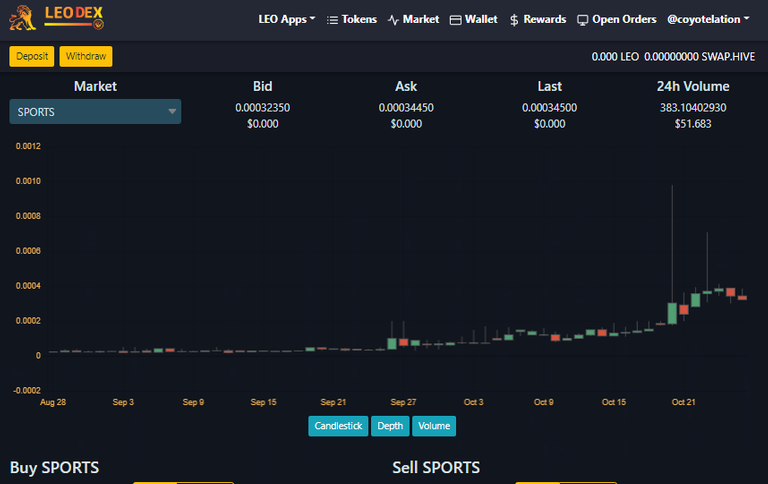Click the 0.0010 price axis label
The height and width of the screenshot is (484, 768).
click(28, 181)
